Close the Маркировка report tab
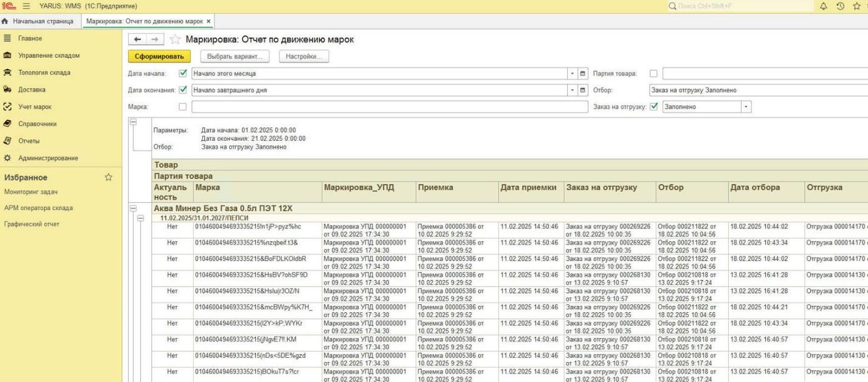 [x=208, y=21]
